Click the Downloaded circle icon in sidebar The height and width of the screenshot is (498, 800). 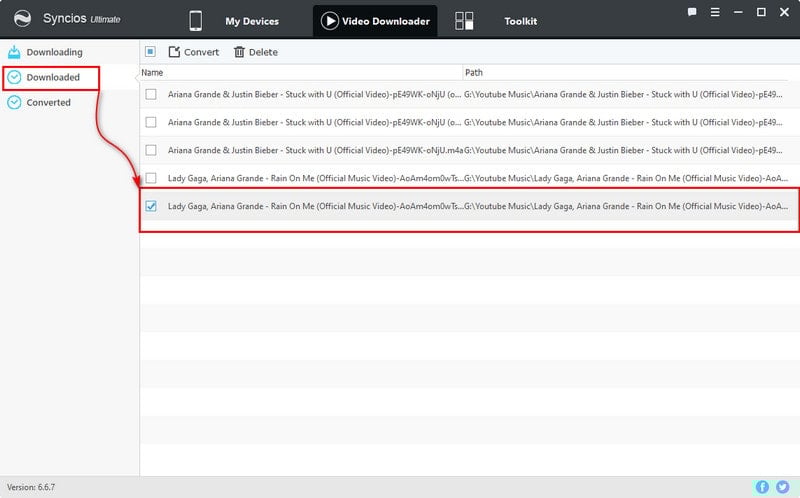[x=14, y=77]
